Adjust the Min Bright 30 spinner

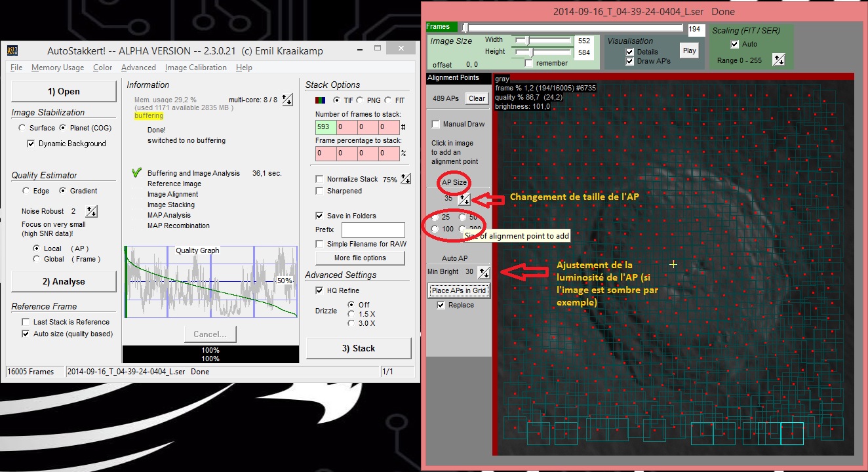tap(484, 272)
